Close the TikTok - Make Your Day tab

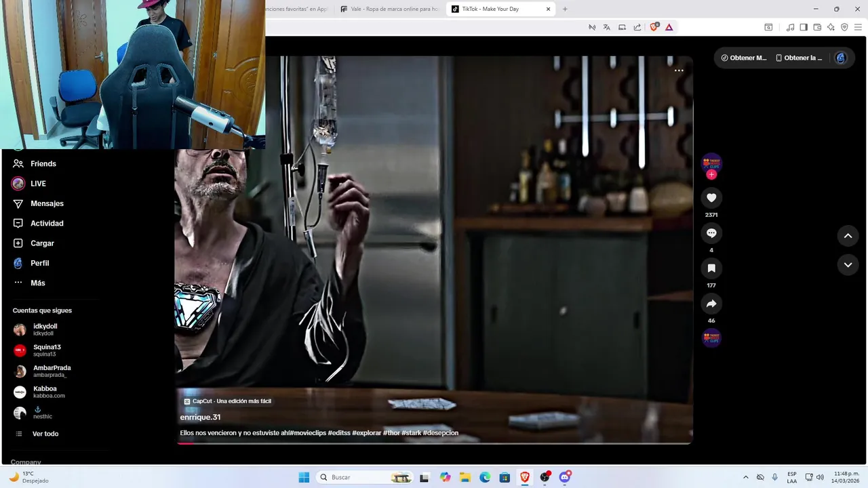[x=549, y=9]
